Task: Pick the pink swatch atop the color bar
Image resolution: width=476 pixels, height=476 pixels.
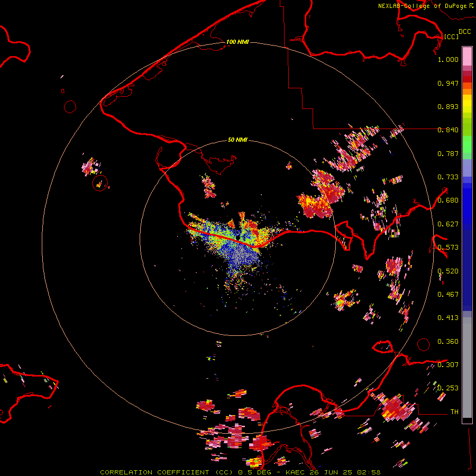Action: [467, 56]
